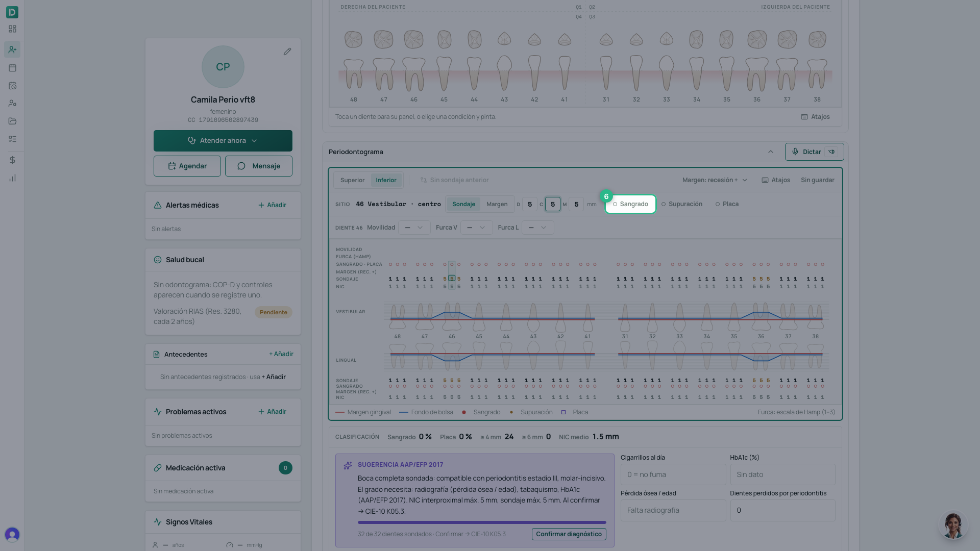Screen dimensions: 980x551
Task: Open the Furca L dropdown
Action: pos(538,228)
